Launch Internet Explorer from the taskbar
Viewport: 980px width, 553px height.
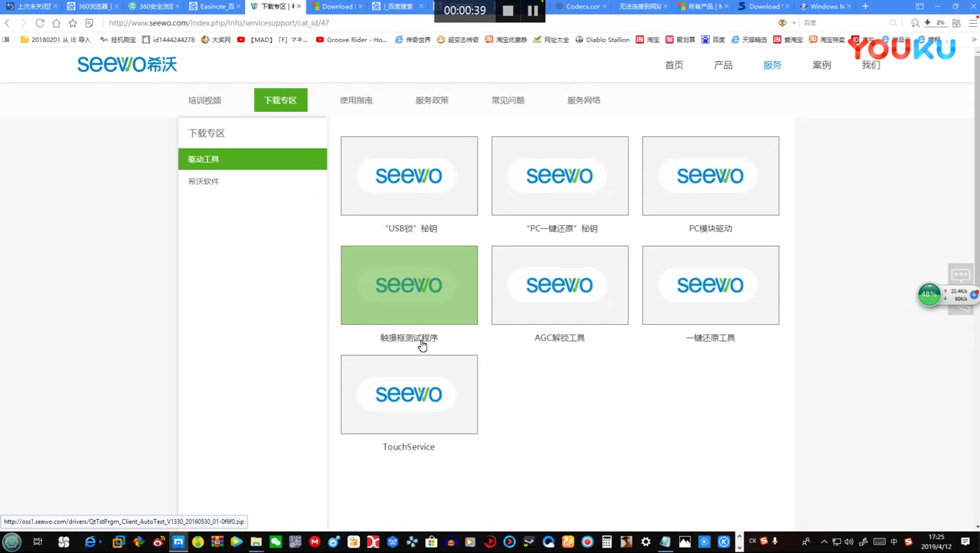[90, 542]
